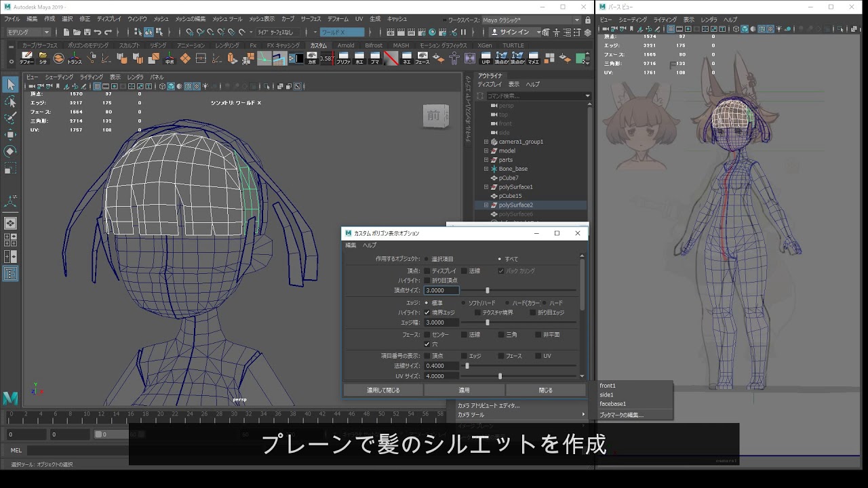Click the UV サイズ slider handle

[500, 376]
